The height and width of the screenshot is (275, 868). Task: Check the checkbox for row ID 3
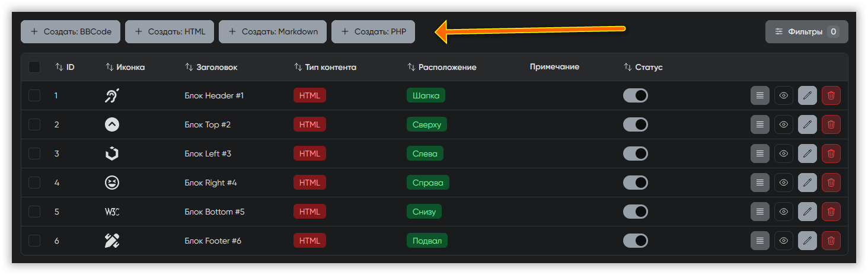[x=34, y=154]
